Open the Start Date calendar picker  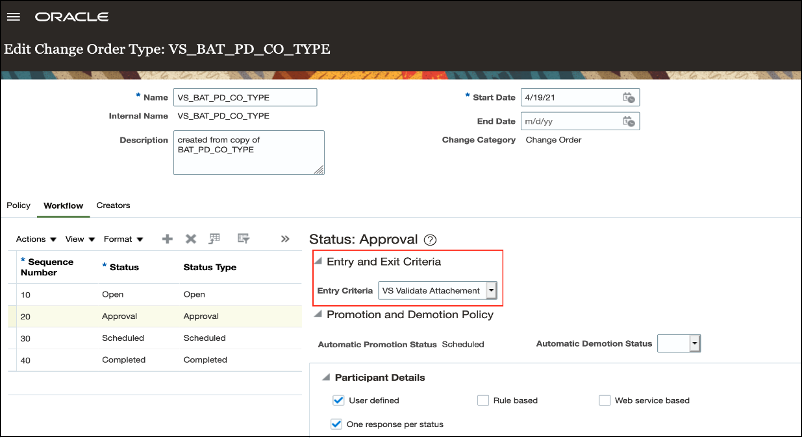[x=629, y=97]
